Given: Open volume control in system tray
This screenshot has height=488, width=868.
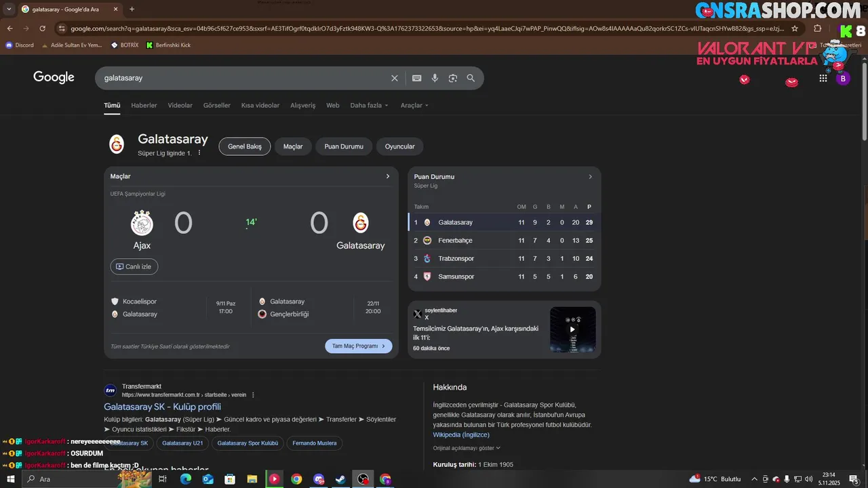Looking at the screenshot, I should 808,479.
